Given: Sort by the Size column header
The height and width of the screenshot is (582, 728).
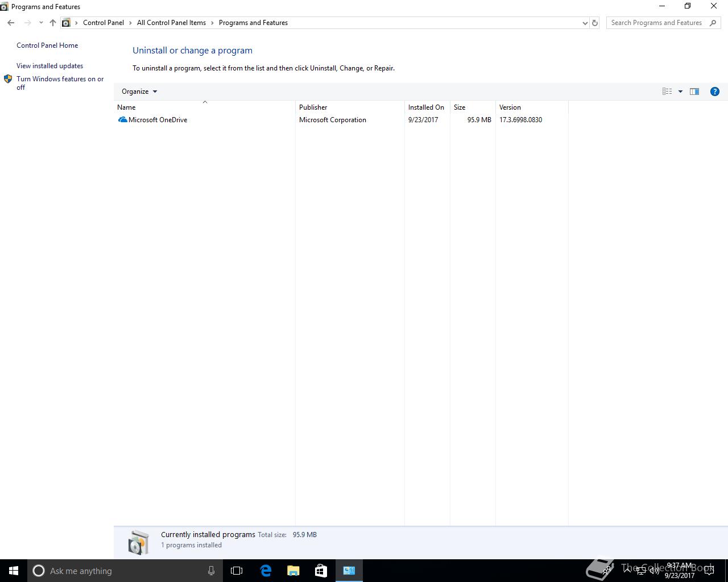Looking at the screenshot, I should pos(473,107).
